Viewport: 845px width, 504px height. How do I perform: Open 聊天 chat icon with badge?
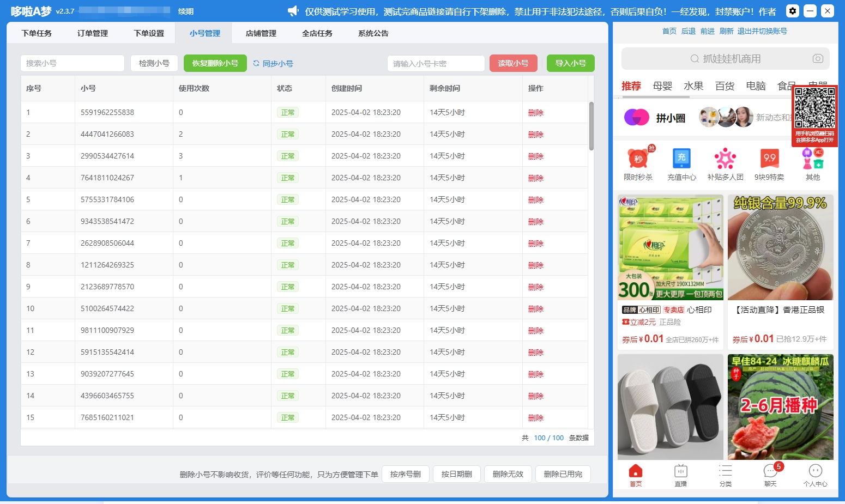pos(770,472)
